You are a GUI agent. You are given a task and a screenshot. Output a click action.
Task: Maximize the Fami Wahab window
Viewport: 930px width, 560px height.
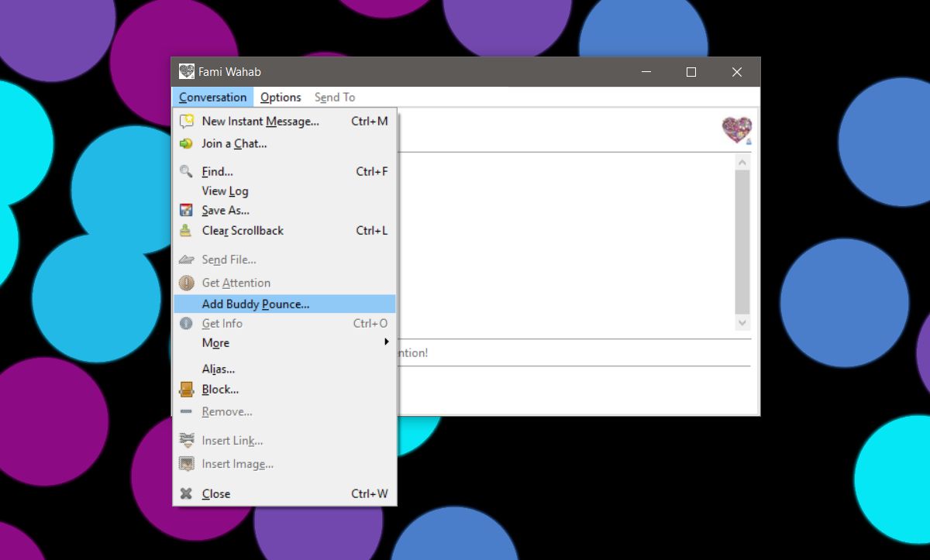[x=691, y=72]
